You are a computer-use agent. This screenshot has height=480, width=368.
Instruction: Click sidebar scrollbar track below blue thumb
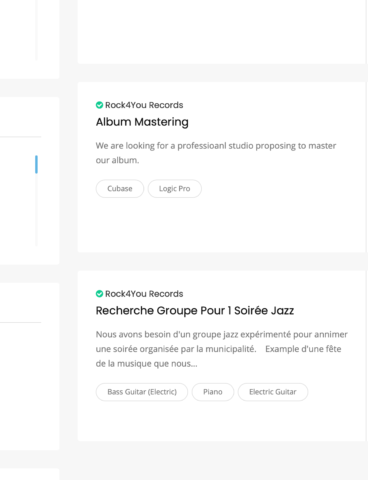tap(36, 209)
